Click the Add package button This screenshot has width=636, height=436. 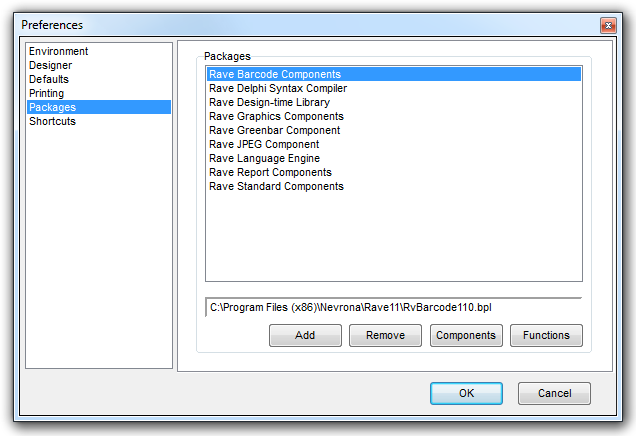point(305,335)
